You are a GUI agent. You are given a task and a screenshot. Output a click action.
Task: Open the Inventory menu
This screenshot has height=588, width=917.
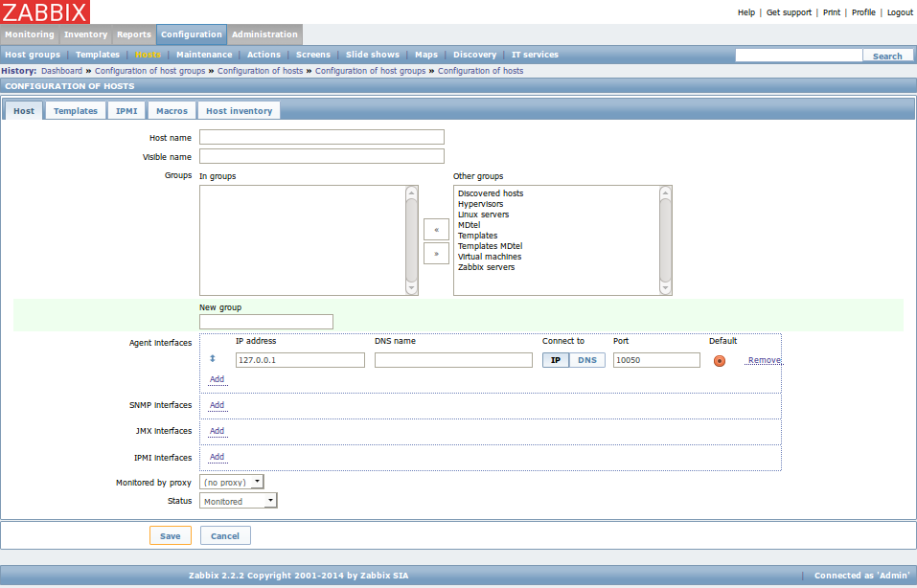[86, 34]
